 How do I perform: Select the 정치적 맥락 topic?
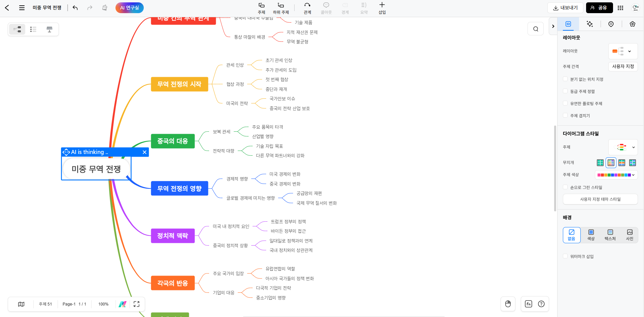[x=173, y=236]
